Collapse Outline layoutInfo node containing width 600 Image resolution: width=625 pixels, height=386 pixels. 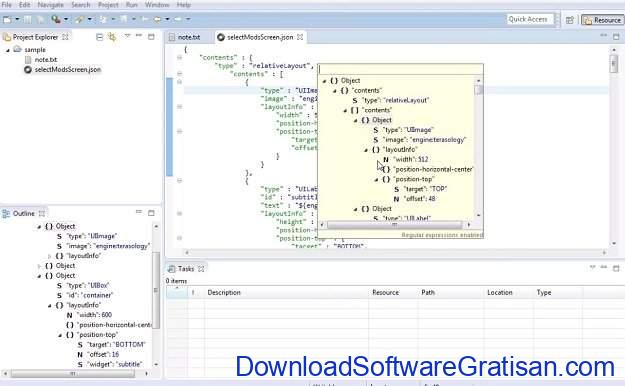pos(49,305)
